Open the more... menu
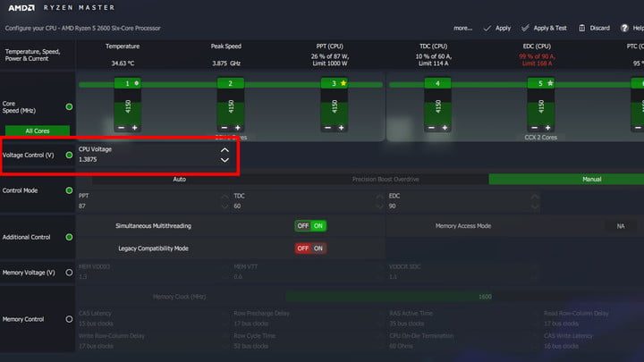The width and height of the screenshot is (644, 362). point(463,29)
